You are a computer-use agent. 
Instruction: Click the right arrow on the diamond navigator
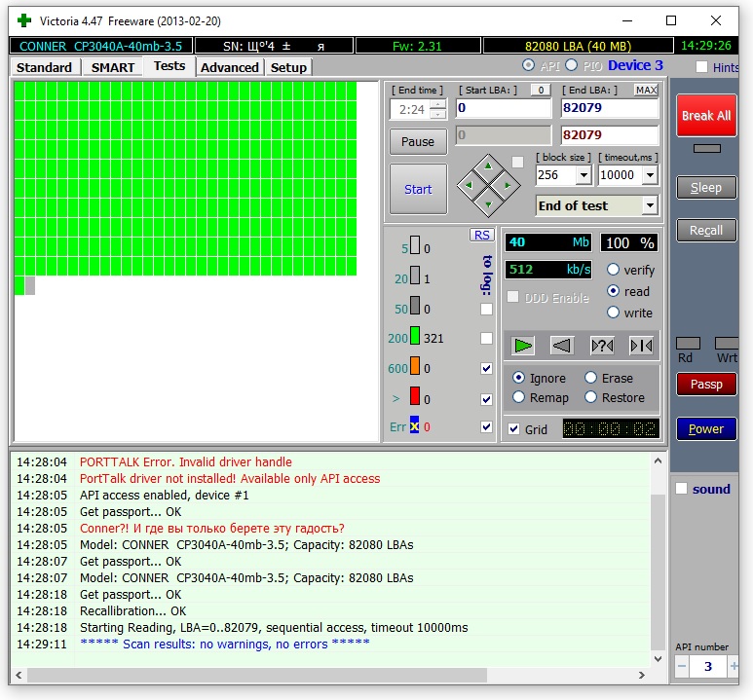[x=508, y=185]
